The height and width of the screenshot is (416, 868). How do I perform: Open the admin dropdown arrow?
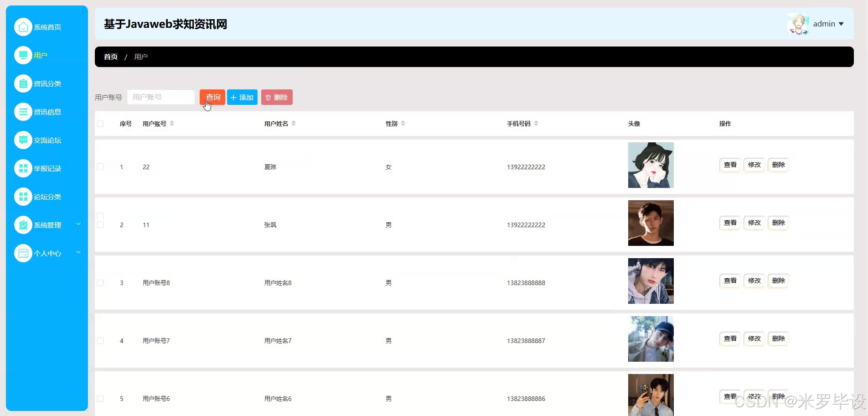pos(841,24)
